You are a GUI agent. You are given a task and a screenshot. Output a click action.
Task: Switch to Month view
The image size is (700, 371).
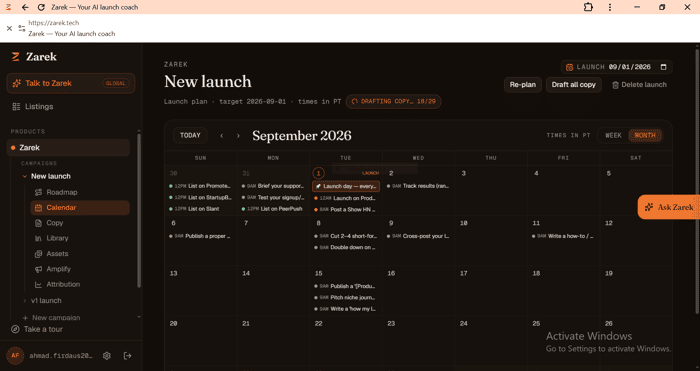(645, 135)
